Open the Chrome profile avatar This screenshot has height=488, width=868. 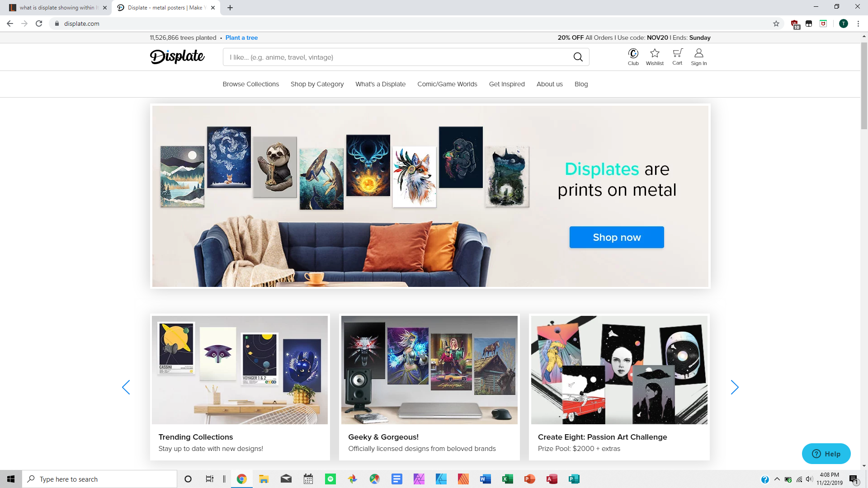pos(843,23)
